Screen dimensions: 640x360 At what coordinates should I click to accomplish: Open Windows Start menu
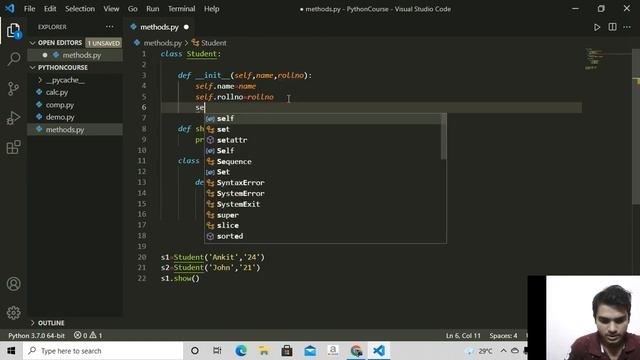pyautogui.click(x=11, y=351)
